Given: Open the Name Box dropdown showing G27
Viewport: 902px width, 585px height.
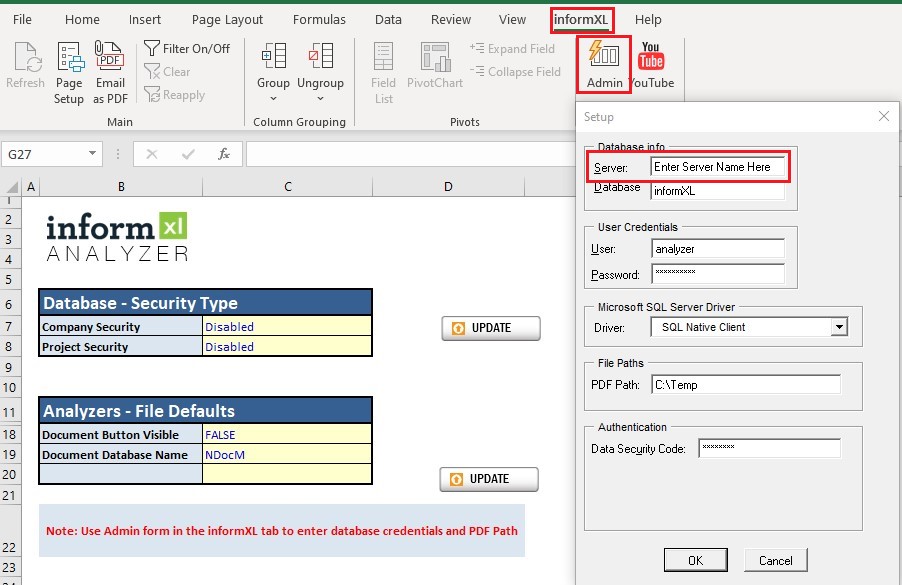Looking at the screenshot, I should 94,155.
